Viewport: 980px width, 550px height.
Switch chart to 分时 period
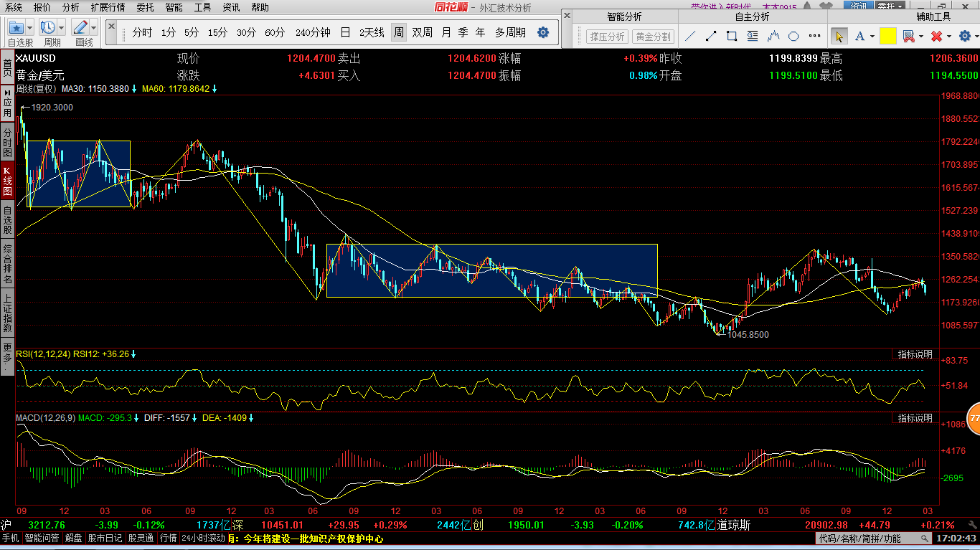pos(142,32)
